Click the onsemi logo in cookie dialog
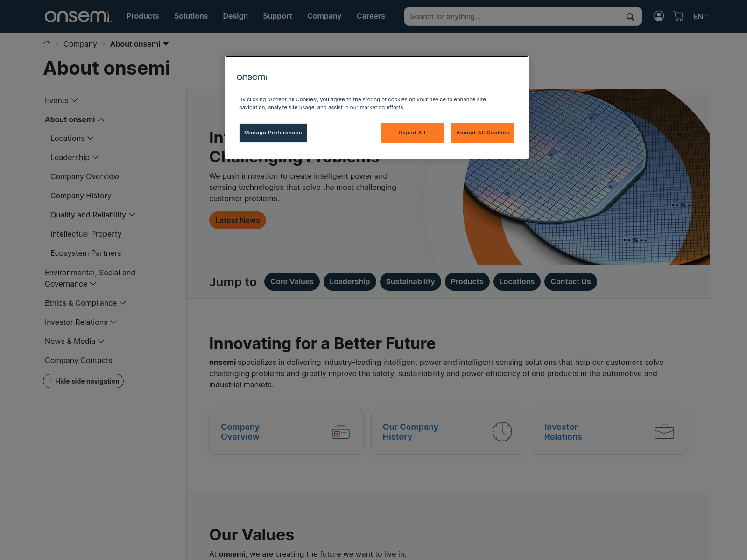747x560 pixels. coord(252,77)
